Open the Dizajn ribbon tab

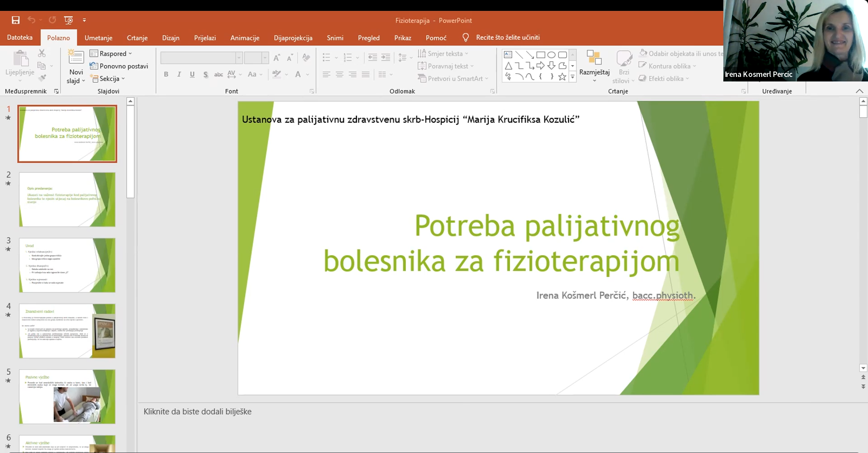(170, 38)
